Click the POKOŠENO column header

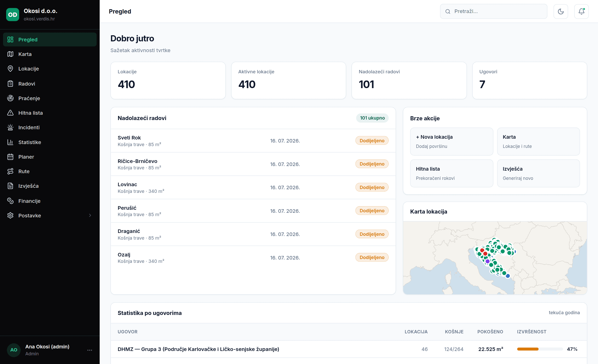coord(490,332)
